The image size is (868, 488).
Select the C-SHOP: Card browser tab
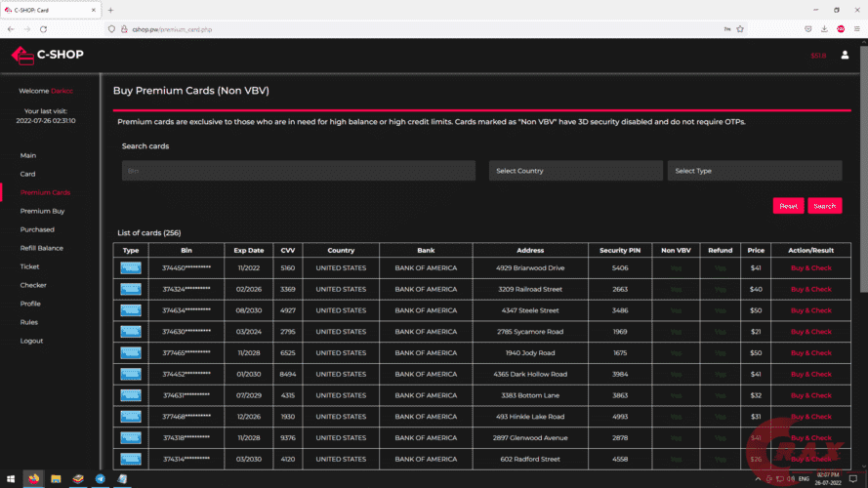click(x=50, y=10)
